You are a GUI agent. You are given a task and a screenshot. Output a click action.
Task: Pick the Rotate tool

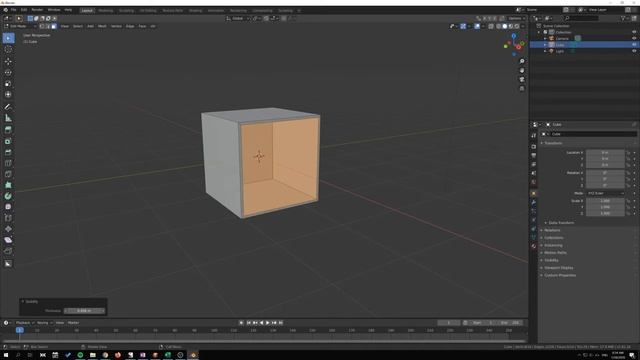8,73
